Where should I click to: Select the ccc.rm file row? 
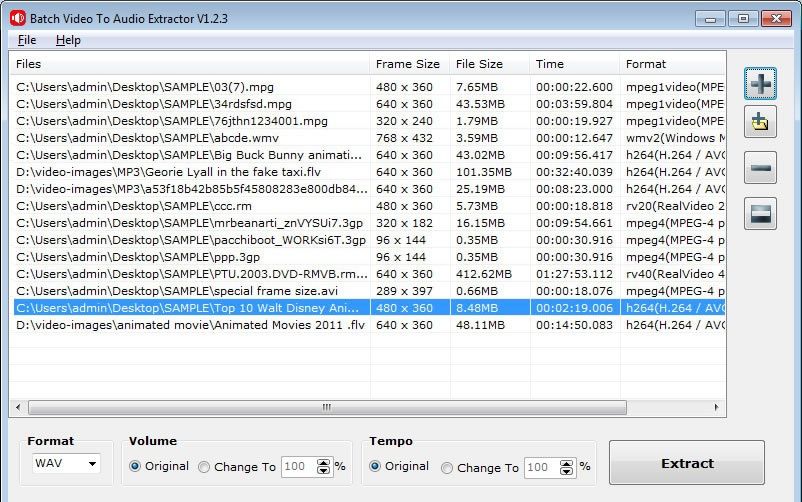(367, 206)
